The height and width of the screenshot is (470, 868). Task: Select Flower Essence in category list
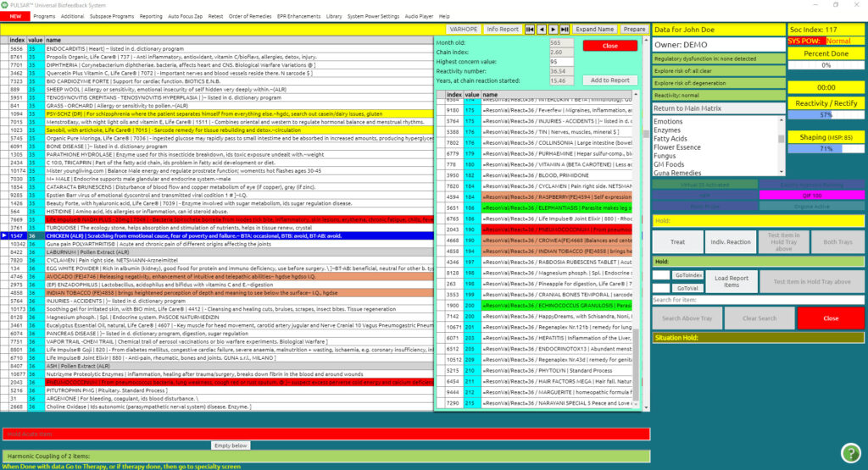point(677,147)
